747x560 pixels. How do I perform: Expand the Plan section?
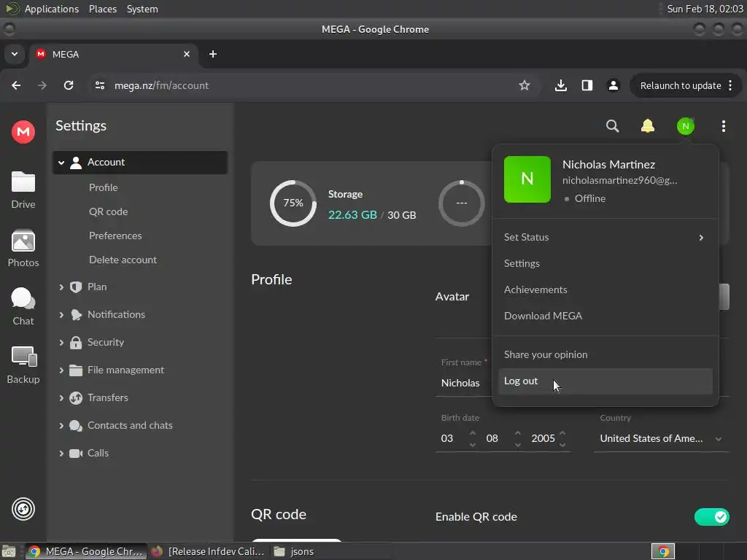tap(61, 287)
